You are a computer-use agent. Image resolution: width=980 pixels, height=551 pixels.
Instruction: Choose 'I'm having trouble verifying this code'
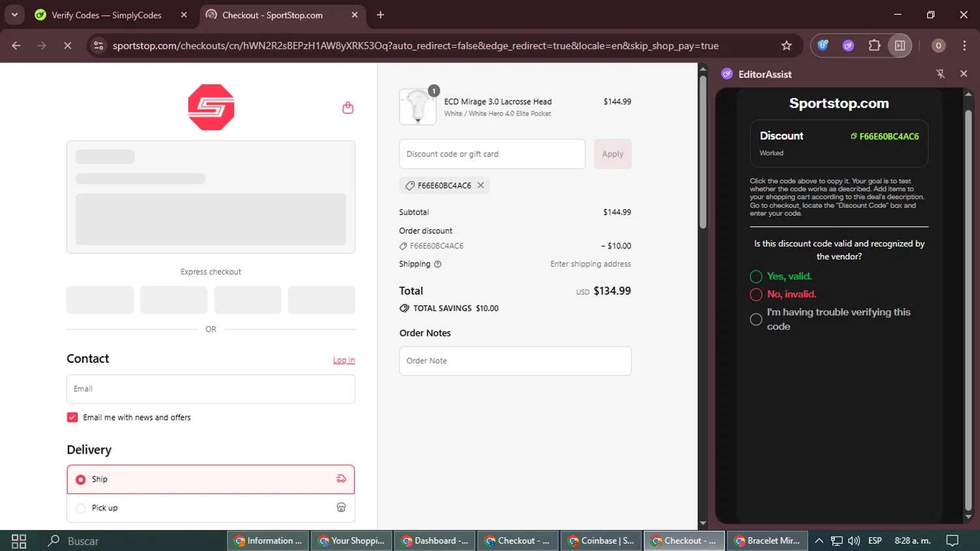click(756, 319)
